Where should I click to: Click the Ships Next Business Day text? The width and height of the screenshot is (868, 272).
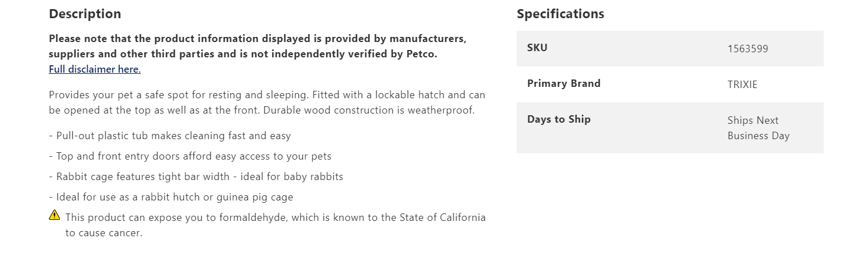[758, 128]
